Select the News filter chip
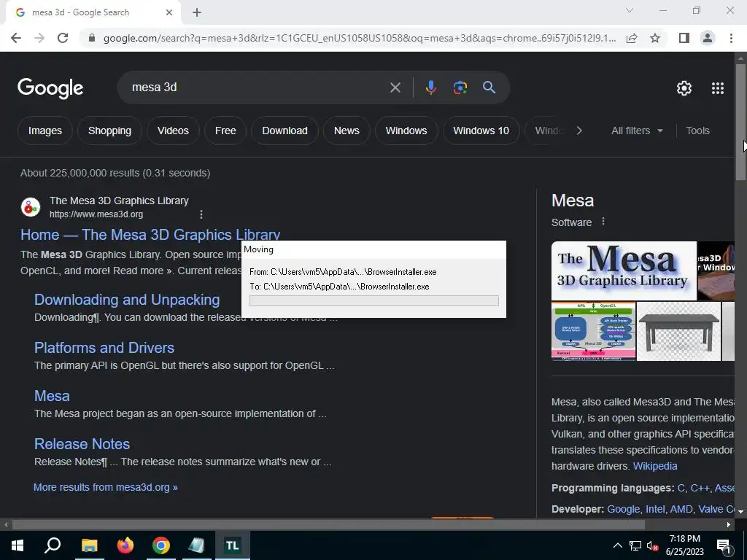This screenshot has height=560, width=747. (347, 131)
